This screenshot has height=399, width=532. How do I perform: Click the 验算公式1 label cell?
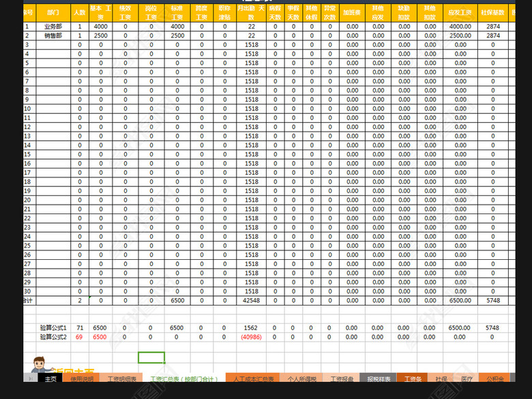coord(53,327)
